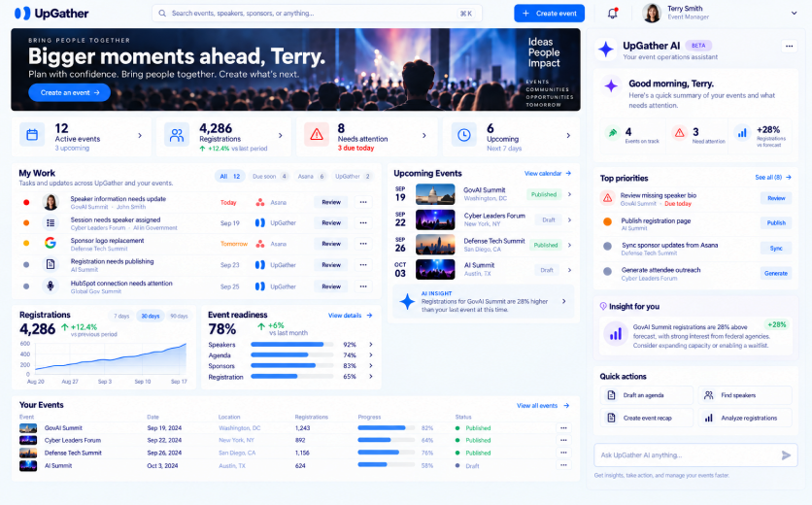Click the send arrow in AI chat
812x505 pixels.
(x=786, y=455)
